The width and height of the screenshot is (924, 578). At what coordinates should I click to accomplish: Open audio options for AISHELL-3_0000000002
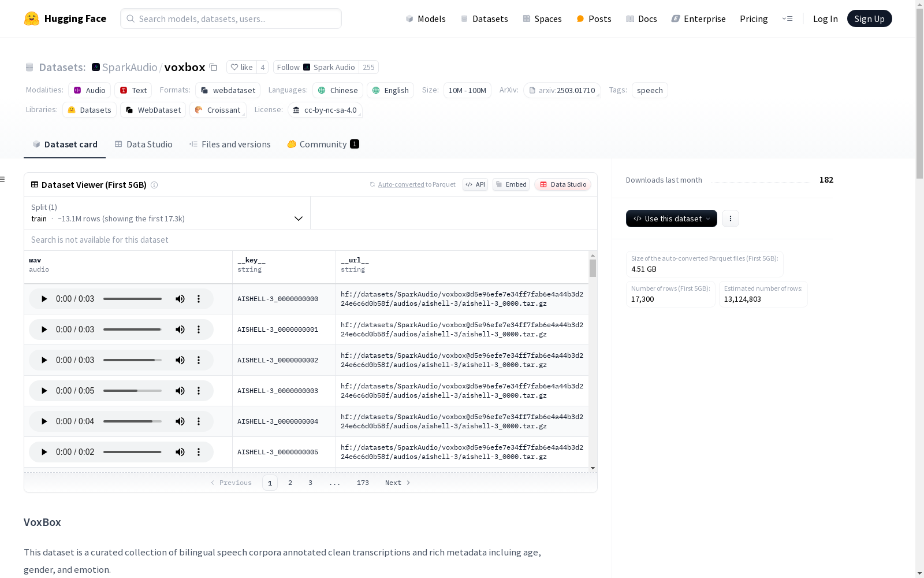click(199, 360)
